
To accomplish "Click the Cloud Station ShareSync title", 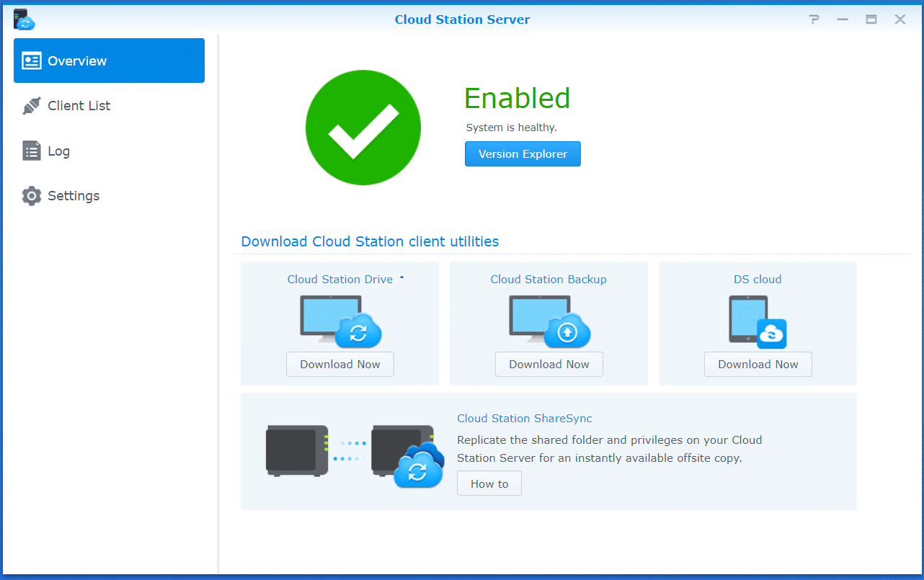I will (x=525, y=419).
